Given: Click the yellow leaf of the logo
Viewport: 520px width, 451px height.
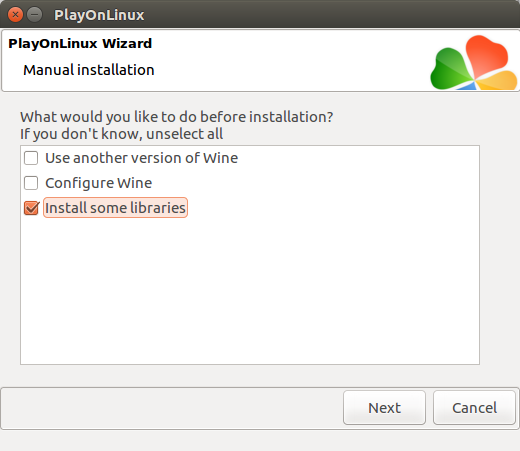Looking at the screenshot, I should click(x=497, y=80).
